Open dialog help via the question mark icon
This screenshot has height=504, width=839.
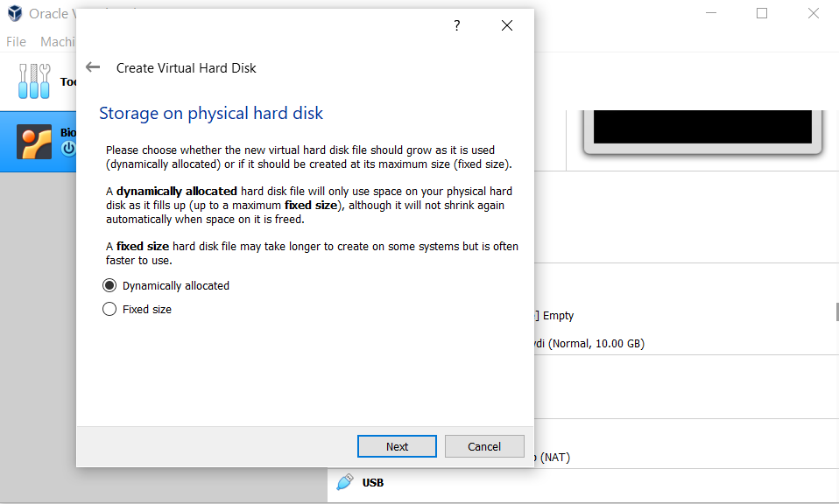coord(456,25)
